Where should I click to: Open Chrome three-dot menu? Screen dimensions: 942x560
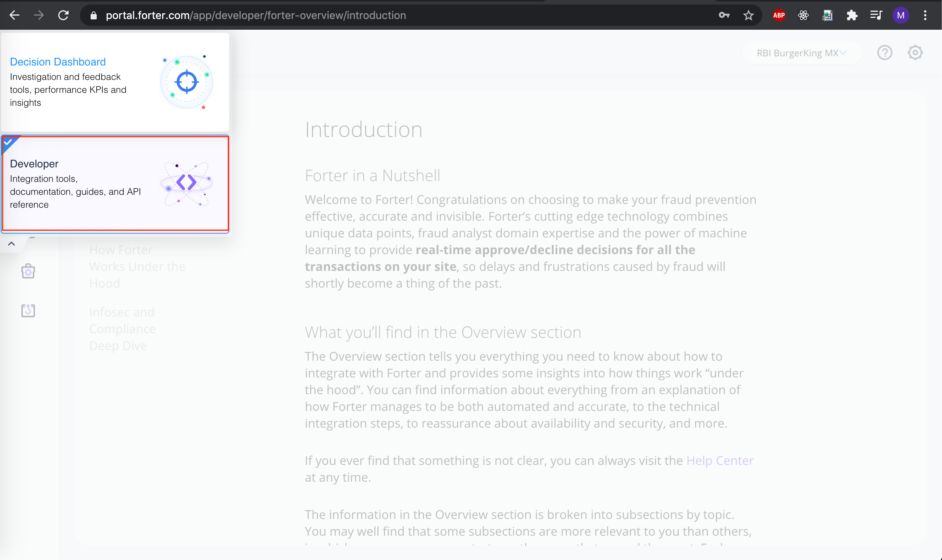[925, 15]
